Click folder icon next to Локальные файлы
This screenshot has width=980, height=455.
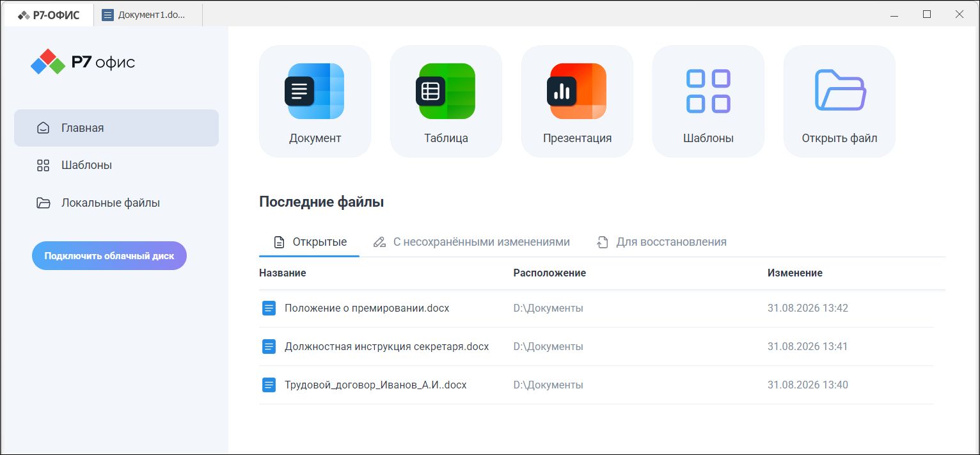(x=43, y=203)
